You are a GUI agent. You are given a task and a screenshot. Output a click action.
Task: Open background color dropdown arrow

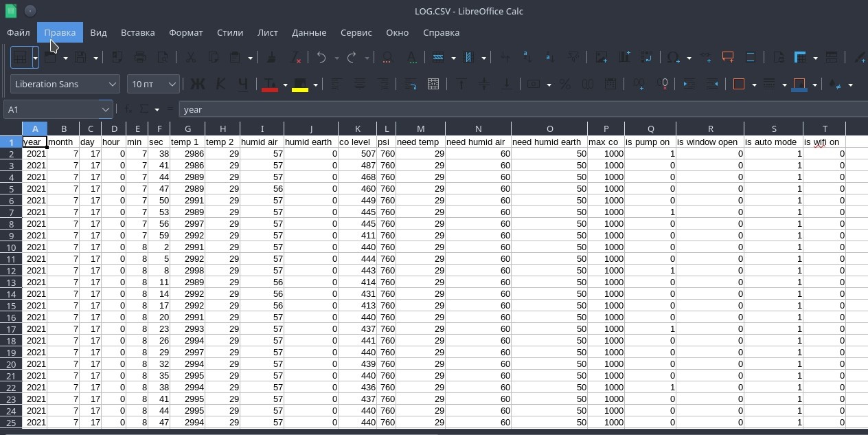point(315,85)
